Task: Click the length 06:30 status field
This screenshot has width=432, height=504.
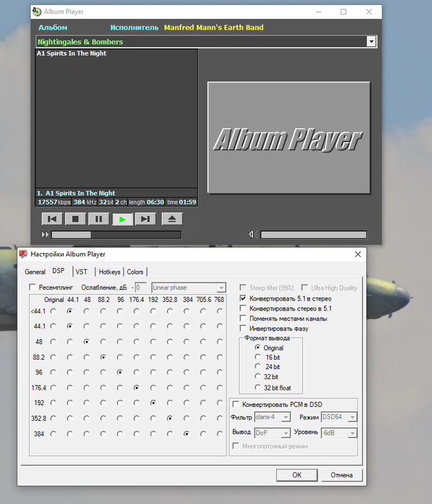Action: pyautogui.click(x=146, y=202)
